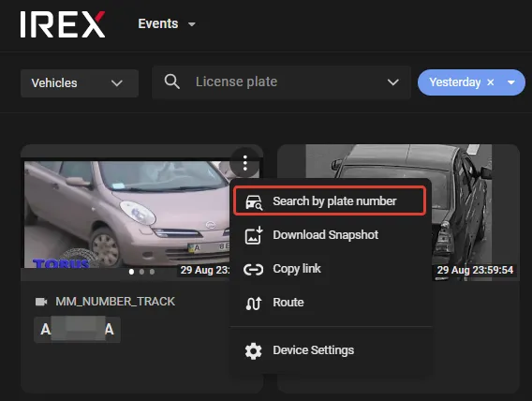
Task: Expand the Vehicles type dropdown
Action: (80, 83)
